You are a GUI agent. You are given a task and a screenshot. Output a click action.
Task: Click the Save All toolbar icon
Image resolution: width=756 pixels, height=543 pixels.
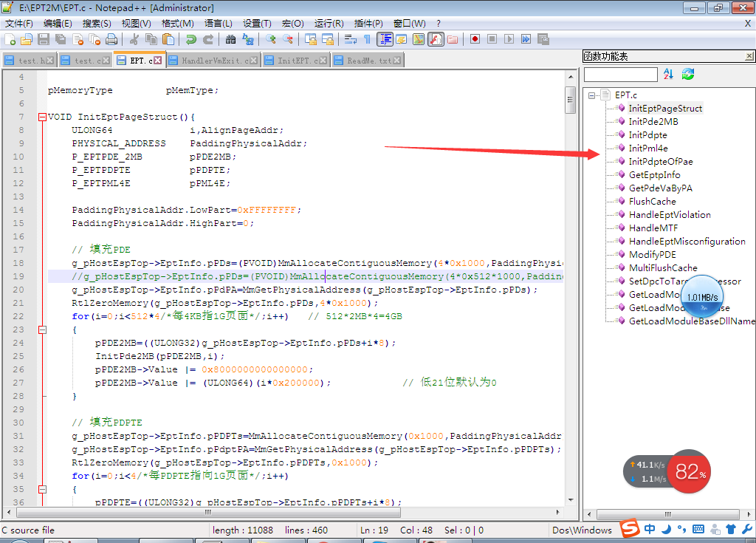[x=61, y=40]
